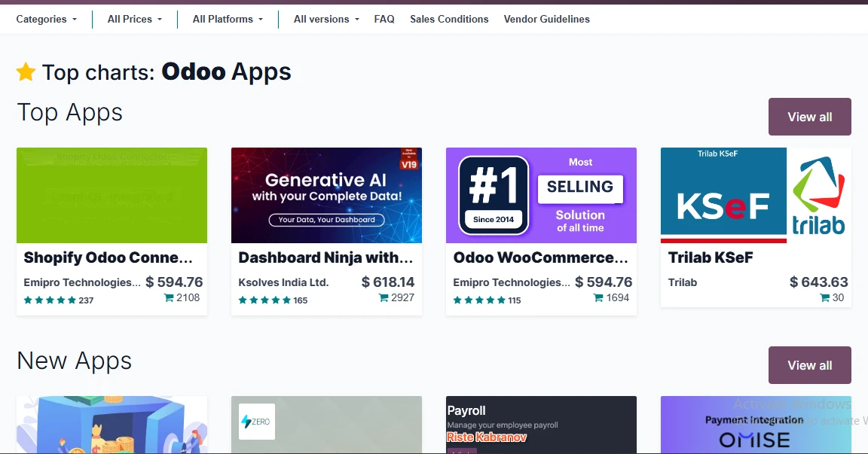Screen dimensions: 868x454
Task: Open the FAQ page
Action: tap(384, 19)
